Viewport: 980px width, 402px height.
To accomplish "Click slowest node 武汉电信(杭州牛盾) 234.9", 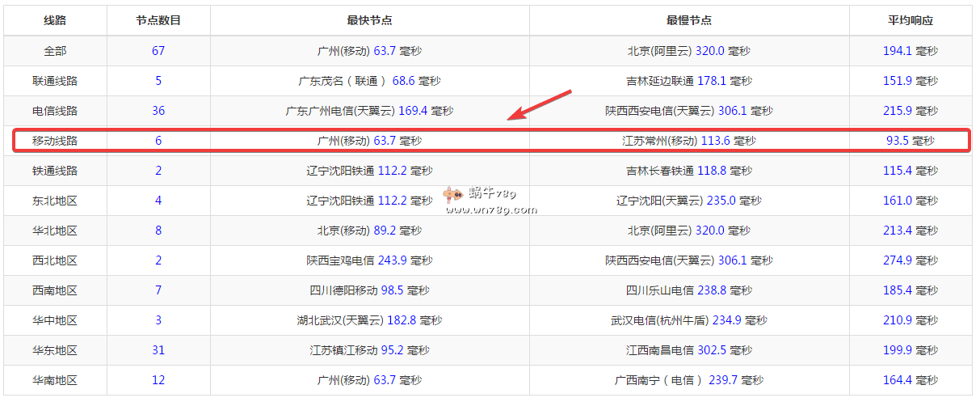I will (688, 320).
